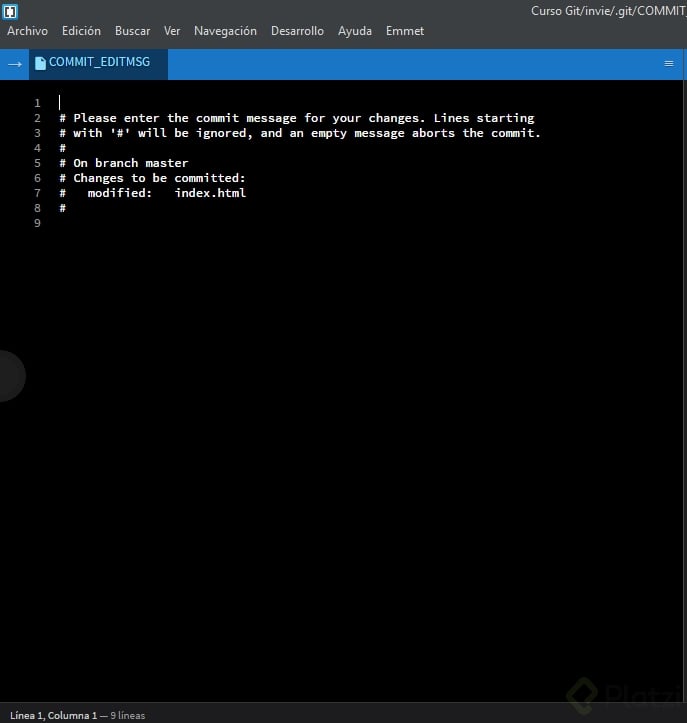Click 'Línea 1, Columna 1' in status bar

[53, 715]
